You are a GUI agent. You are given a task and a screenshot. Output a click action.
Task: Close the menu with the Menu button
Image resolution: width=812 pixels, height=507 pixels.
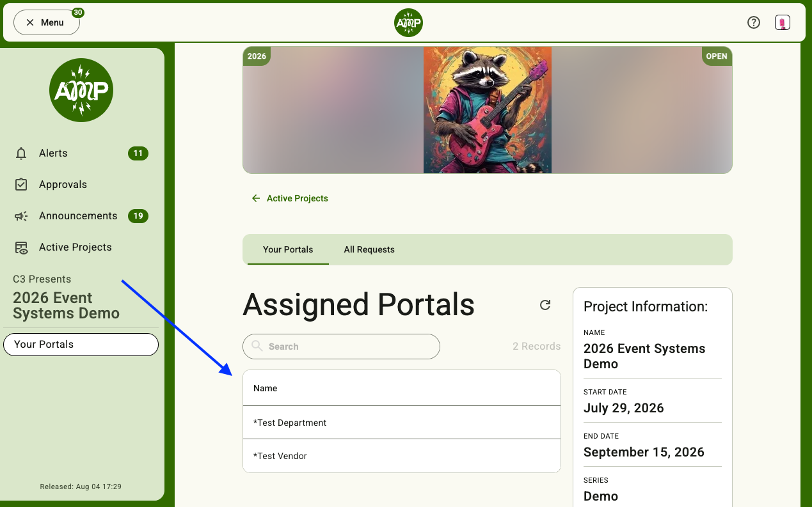pyautogui.click(x=46, y=22)
